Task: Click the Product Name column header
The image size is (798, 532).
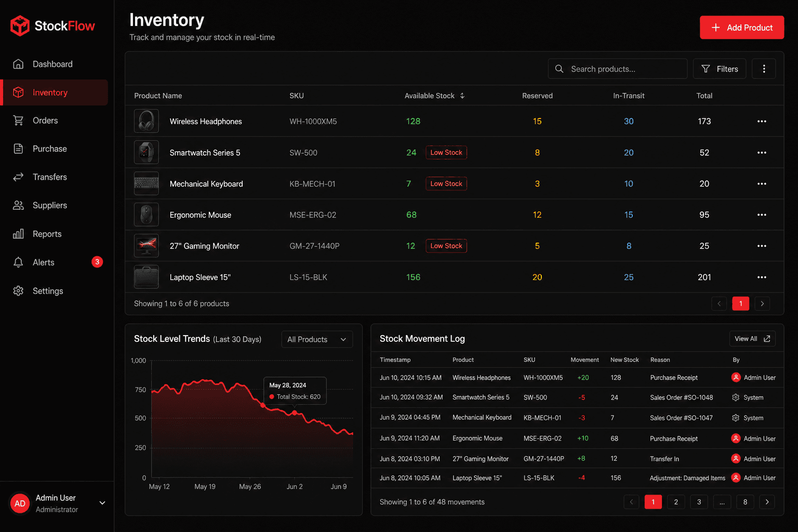Action: (x=158, y=96)
